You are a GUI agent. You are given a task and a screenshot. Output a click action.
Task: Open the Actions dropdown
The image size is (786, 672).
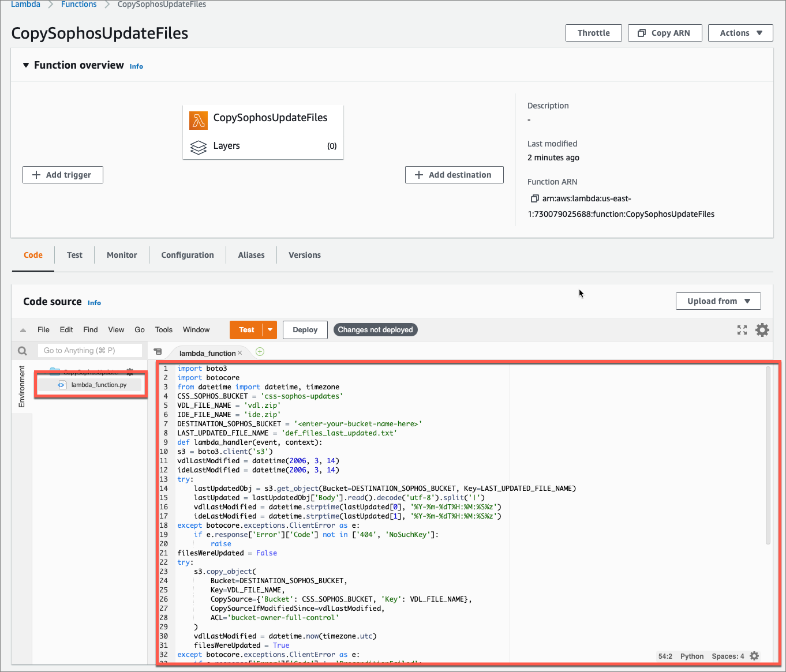[740, 33]
